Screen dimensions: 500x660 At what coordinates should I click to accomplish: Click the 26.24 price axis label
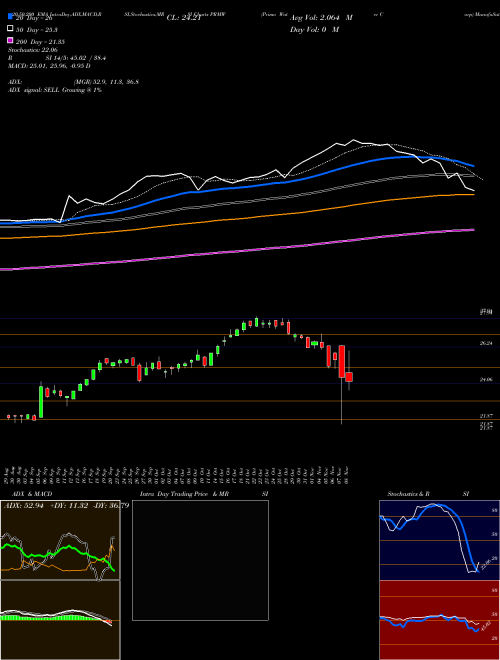point(486,343)
